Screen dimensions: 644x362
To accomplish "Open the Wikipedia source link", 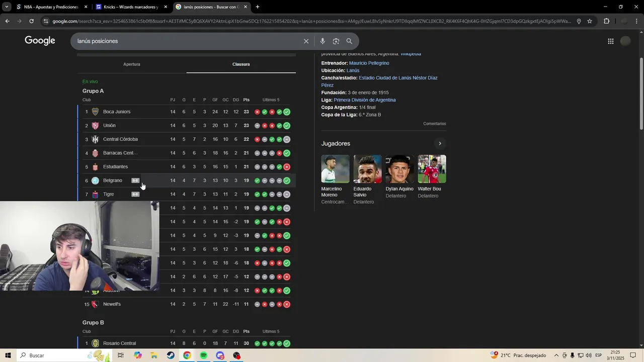I will [x=411, y=54].
